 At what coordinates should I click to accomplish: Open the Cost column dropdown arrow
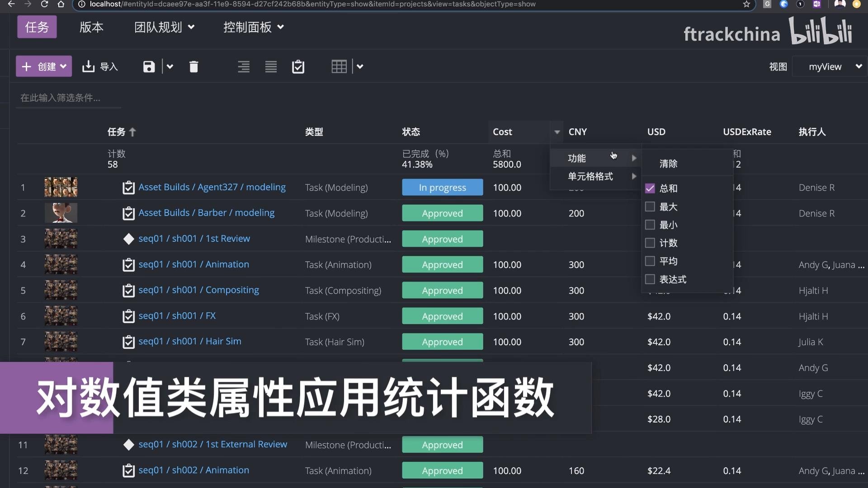[x=557, y=132]
